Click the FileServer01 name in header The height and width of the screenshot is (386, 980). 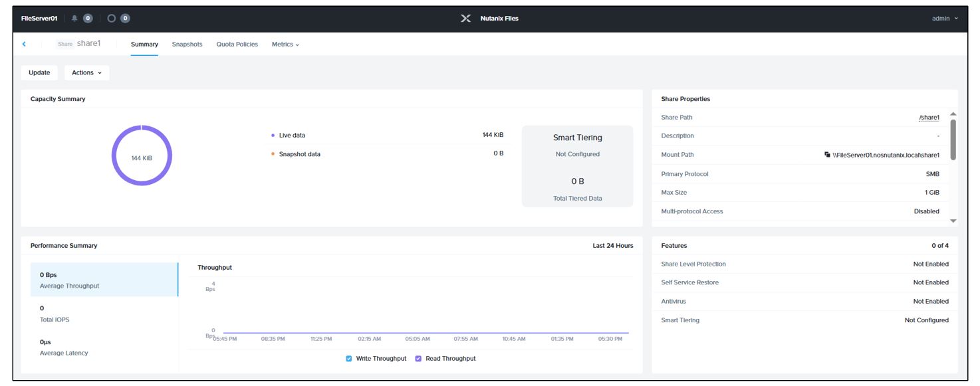39,19
